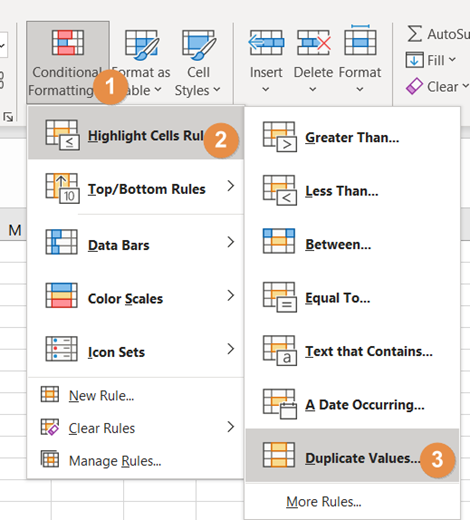Expand the Color Scales submenu arrow
Image resolution: width=470 pixels, height=520 pixels.
tap(231, 295)
